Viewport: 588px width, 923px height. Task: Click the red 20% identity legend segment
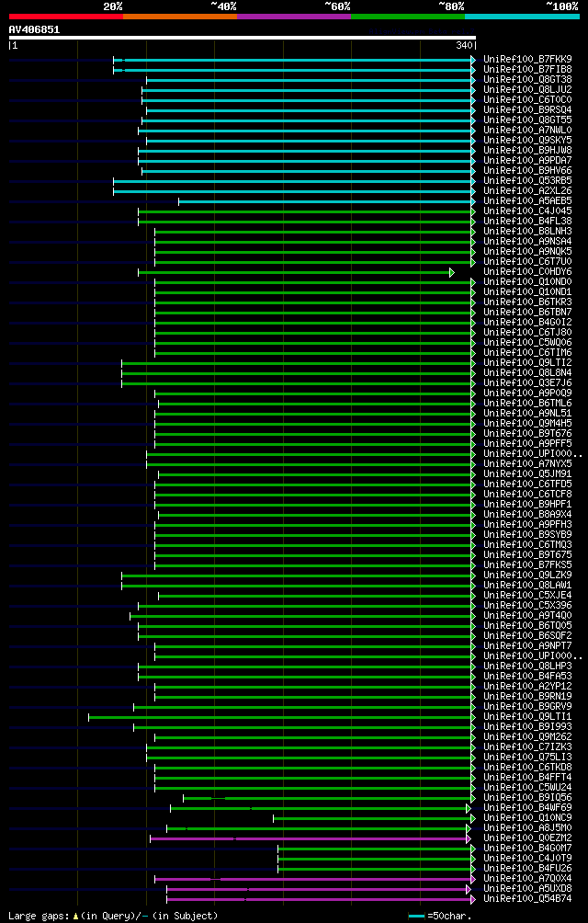[x=66, y=17]
